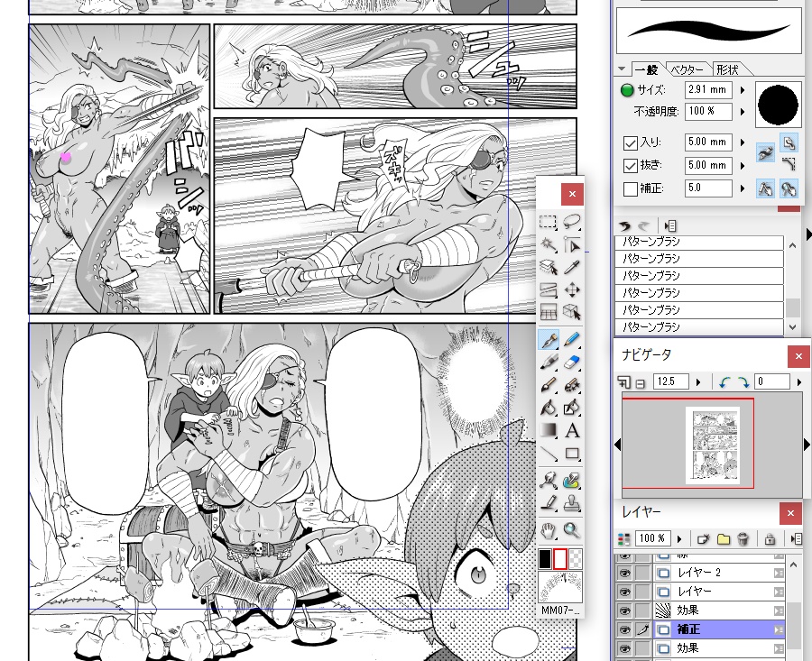
Task: Create a new layer in Layers panel
Action: [703, 539]
